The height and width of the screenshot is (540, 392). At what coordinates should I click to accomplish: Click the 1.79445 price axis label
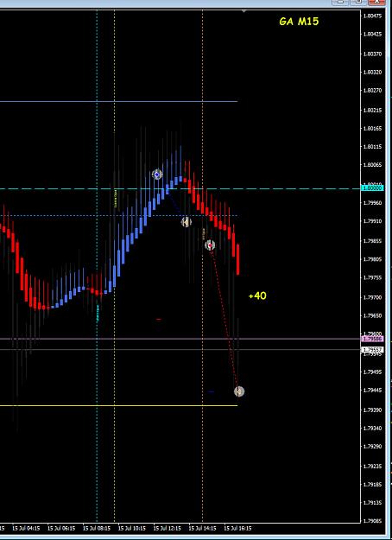pos(372,390)
